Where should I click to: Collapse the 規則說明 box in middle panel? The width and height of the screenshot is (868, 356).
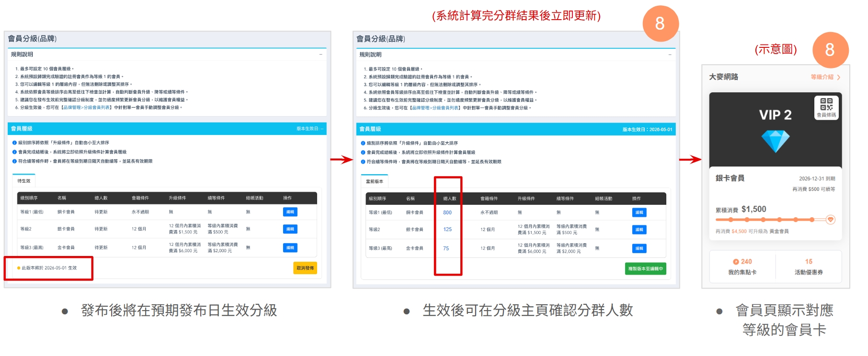pyautogui.click(x=669, y=55)
